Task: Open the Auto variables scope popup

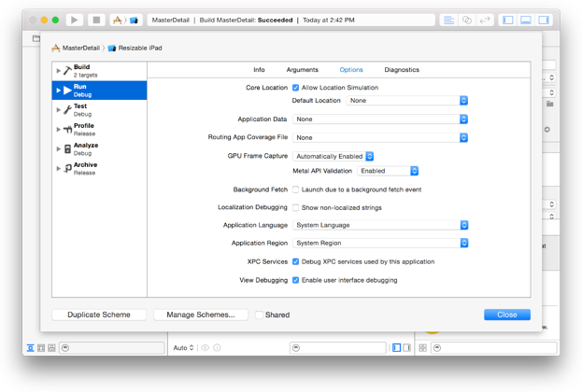Action: (183, 347)
